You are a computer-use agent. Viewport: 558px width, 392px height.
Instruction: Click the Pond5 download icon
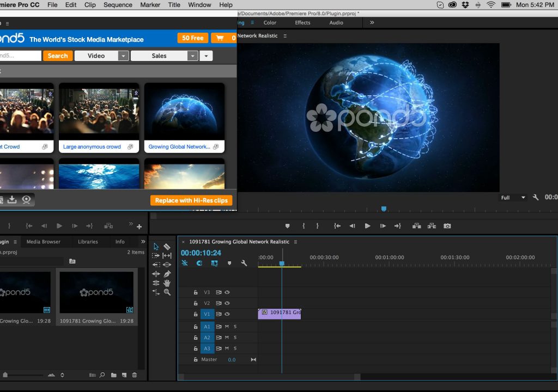[x=12, y=200]
